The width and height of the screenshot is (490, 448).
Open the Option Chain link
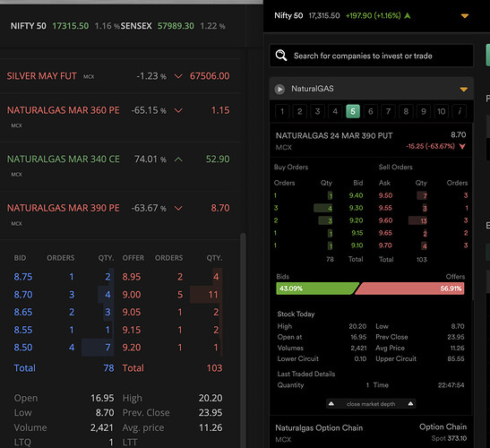click(x=443, y=426)
